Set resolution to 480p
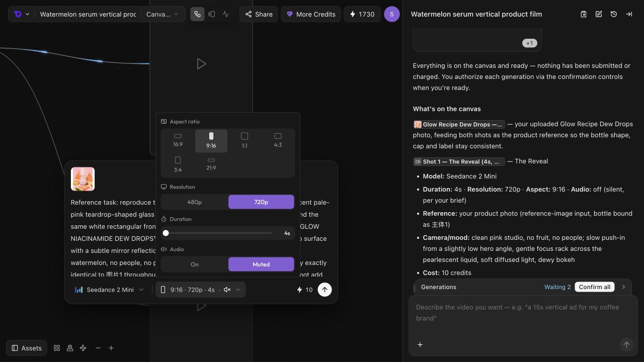The image size is (644, 362). click(195, 202)
